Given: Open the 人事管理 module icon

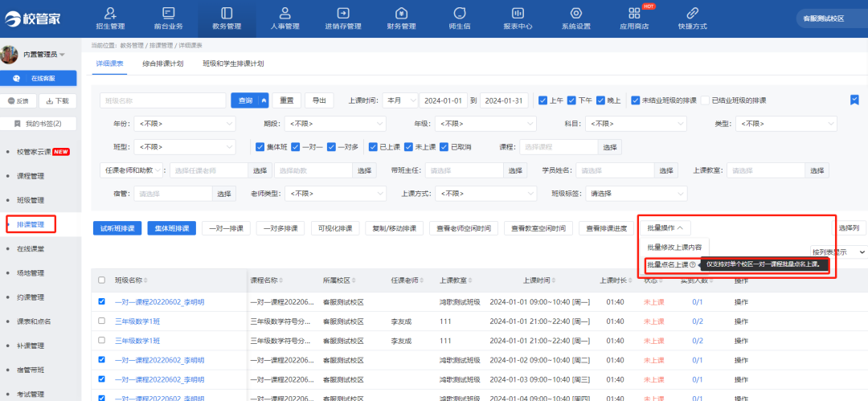Looking at the screenshot, I should 285,13.
